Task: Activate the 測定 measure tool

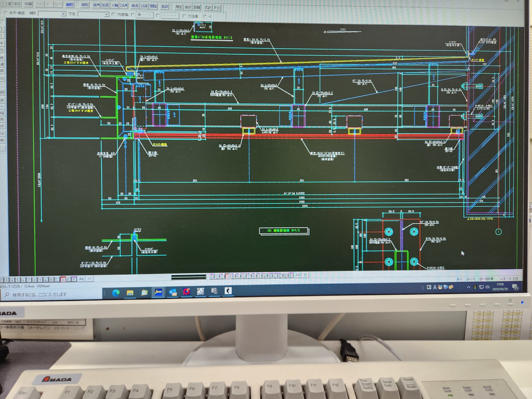Action: (x=179, y=7)
